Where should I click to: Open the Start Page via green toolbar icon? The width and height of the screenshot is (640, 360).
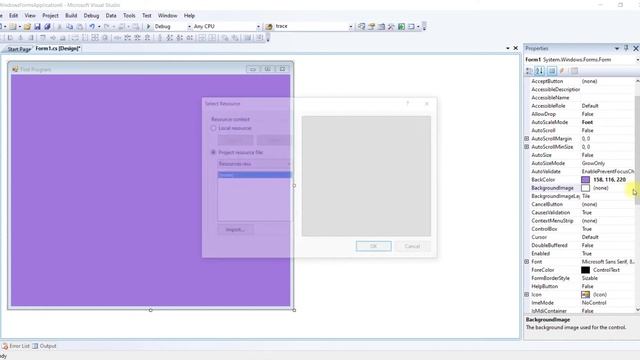coord(401,27)
